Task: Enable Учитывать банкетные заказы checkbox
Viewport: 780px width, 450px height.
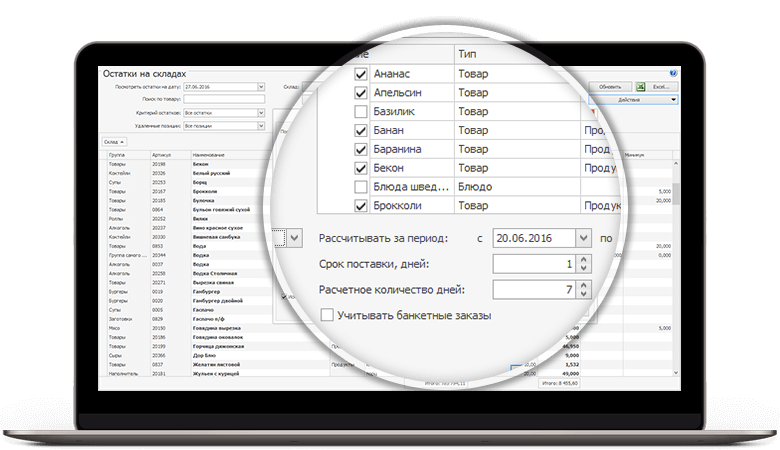Action: coord(327,316)
